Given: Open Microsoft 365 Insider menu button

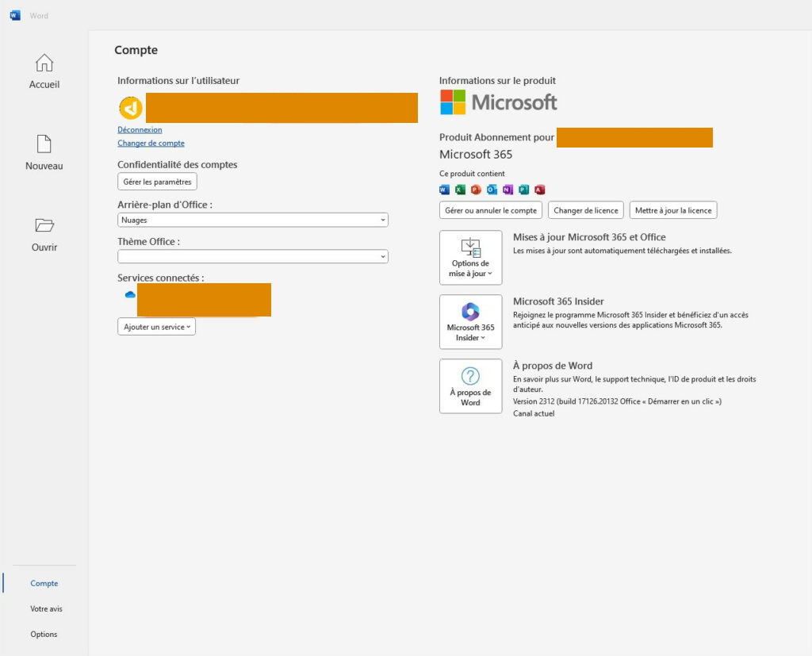Looking at the screenshot, I should click(471, 322).
